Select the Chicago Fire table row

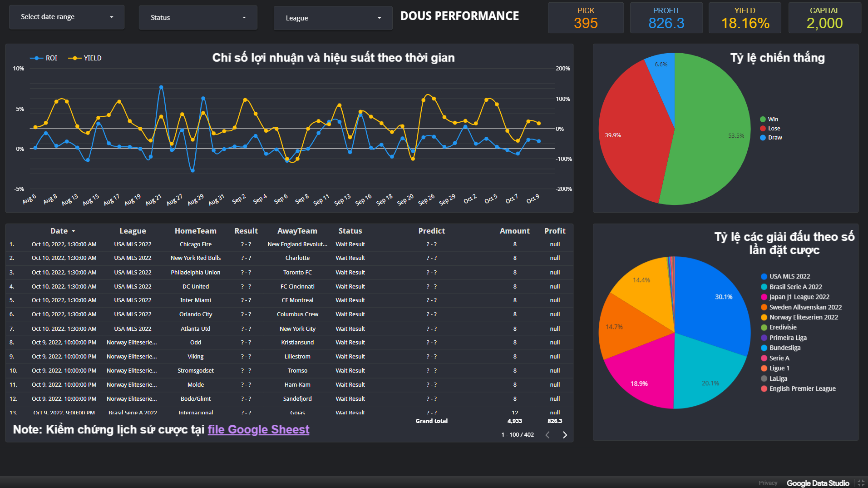[x=289, y=244]
